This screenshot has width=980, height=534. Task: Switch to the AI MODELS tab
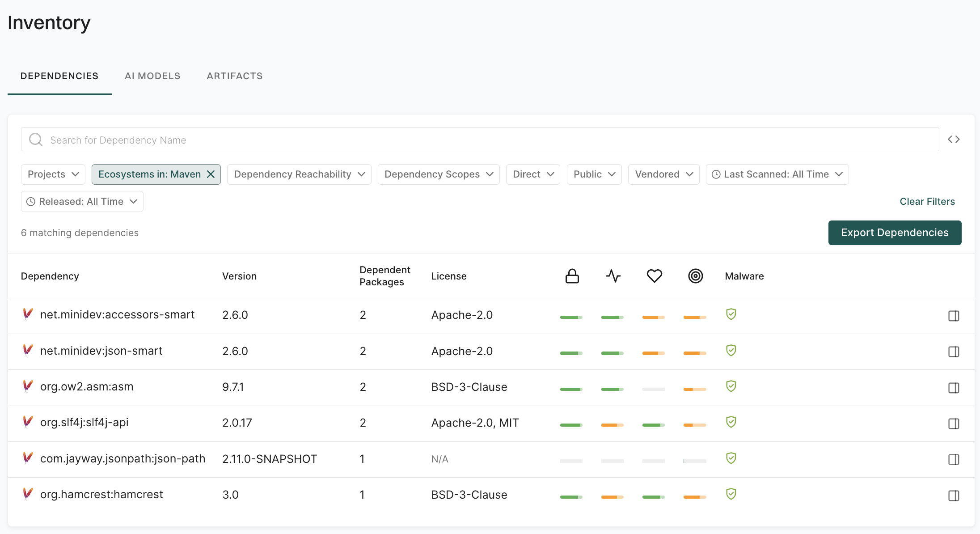pyautogui.click(x=152, y=76)
